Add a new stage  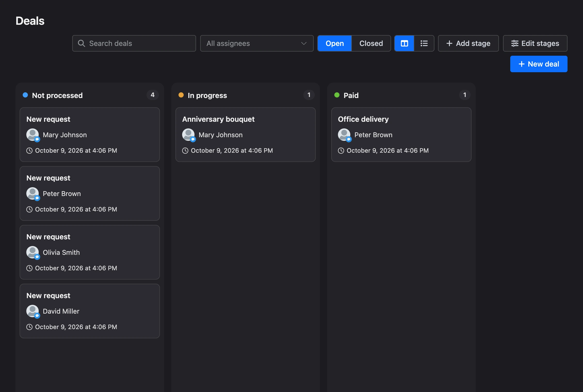[x=468, y=43]
